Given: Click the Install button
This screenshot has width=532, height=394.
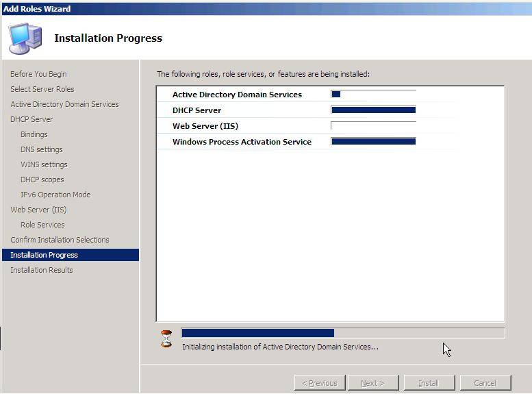Looking at the screenshot, I should pyautogui.click(x=429, y=383).
